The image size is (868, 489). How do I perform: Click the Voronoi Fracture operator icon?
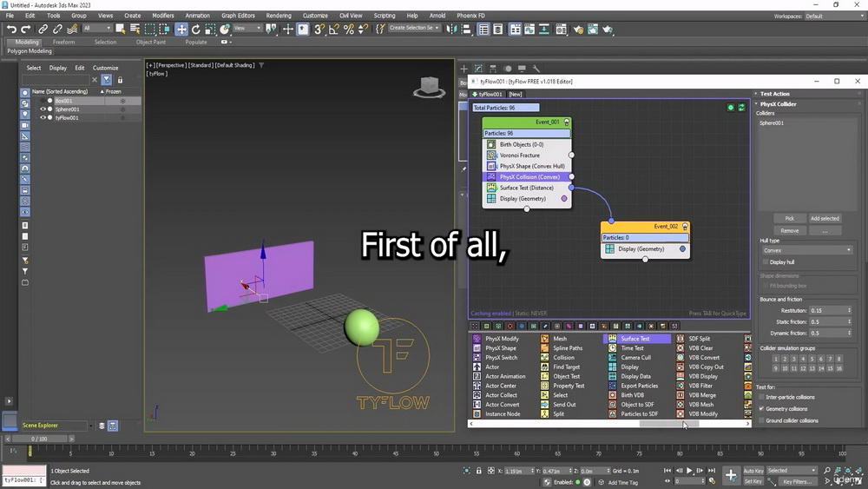pyautogui.click(x=491, y=155)
